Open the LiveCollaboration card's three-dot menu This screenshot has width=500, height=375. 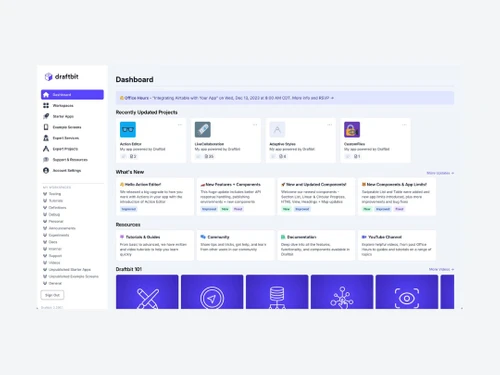(255, 125)
